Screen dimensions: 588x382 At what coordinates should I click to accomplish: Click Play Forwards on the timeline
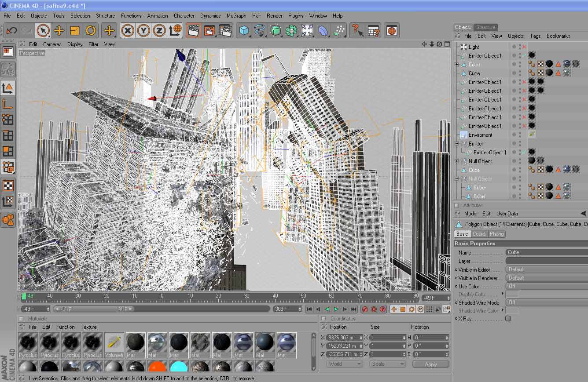point(336,309)
